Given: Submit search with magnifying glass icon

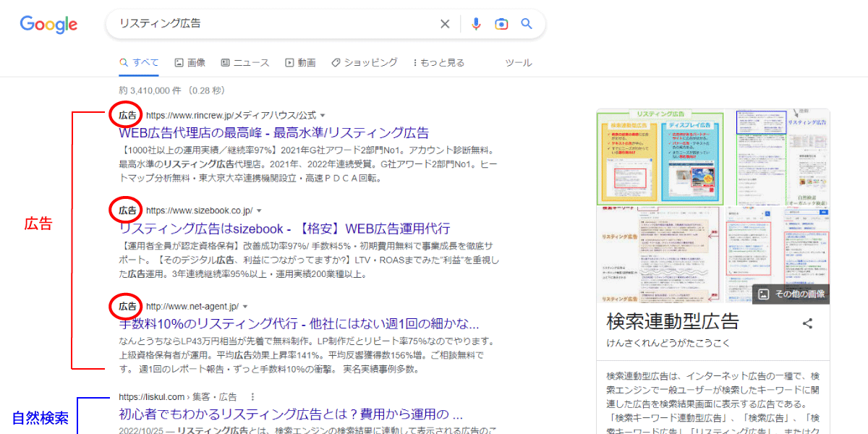Looking at the screenshot, I should 527,24.
